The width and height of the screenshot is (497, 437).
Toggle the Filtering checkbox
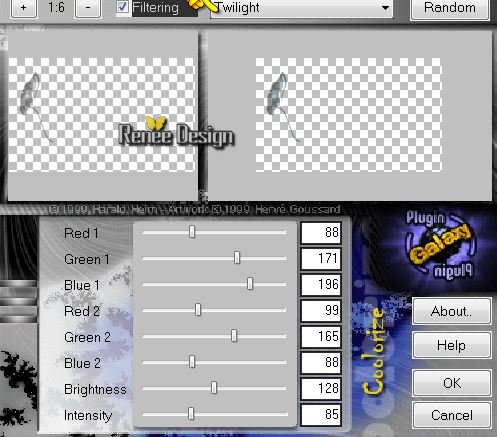pos(122,7)
